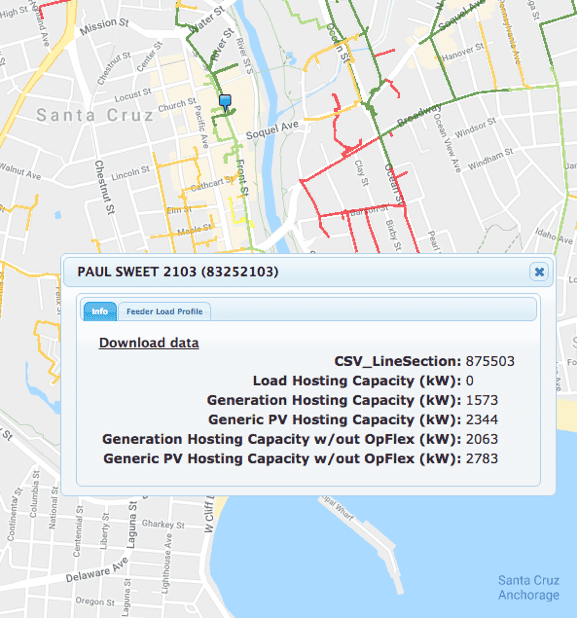Click the Santa Cruz Anchorage map label
Viewport: 577px width, 618px height.
click(x=529, y=587)
